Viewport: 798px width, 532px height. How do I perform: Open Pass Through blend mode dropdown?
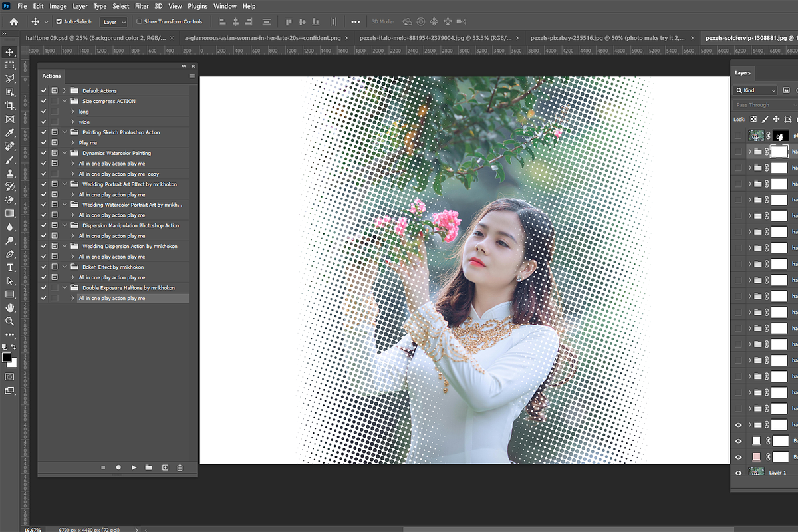pos(765,105)
